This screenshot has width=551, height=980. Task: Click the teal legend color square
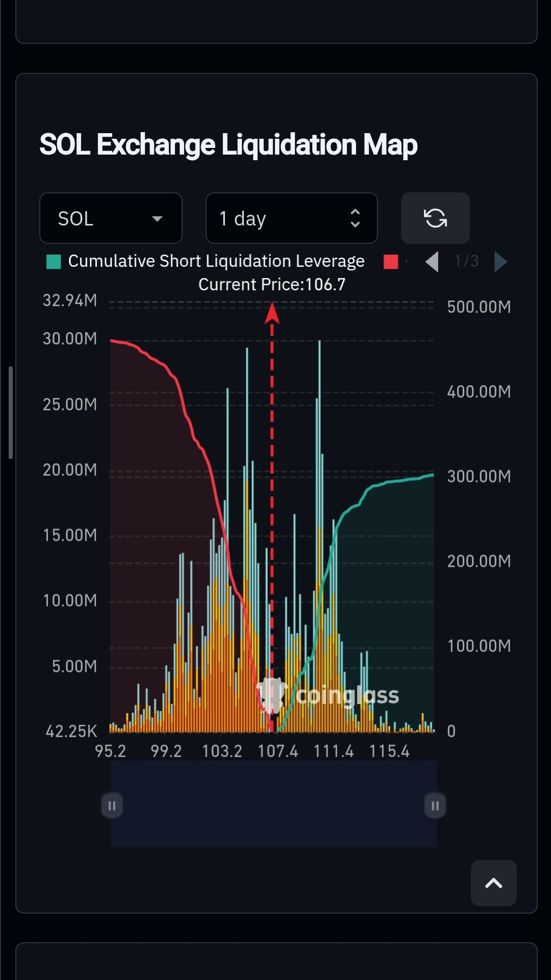tap(54, 262)
